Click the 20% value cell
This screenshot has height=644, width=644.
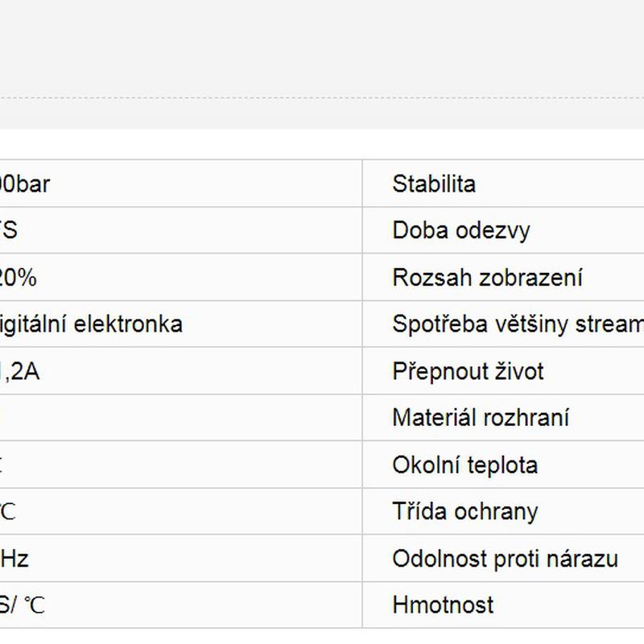coord(19,278)
